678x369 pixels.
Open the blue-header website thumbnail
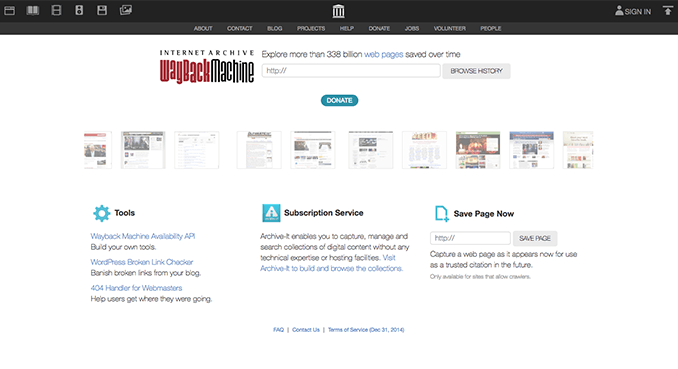click(531, 150)
